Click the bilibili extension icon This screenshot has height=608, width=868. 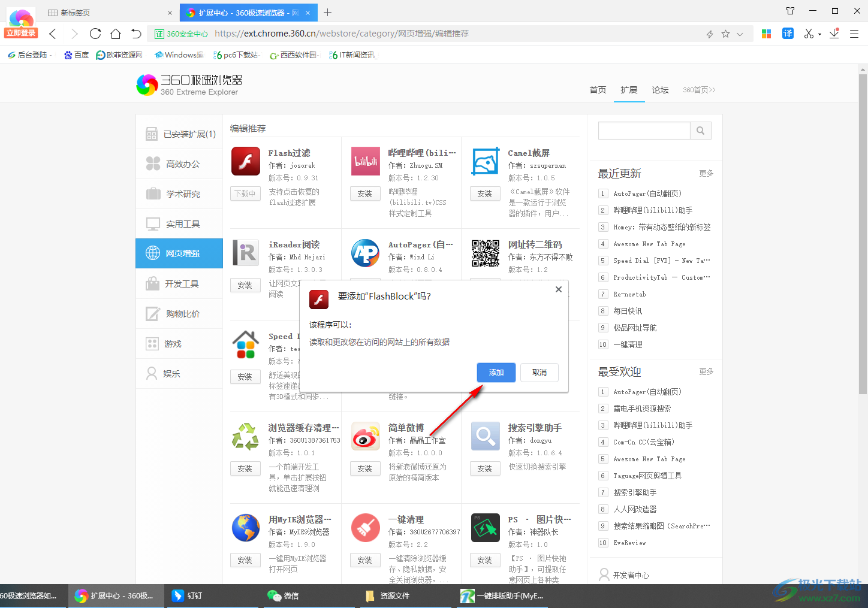coord(366,162)
